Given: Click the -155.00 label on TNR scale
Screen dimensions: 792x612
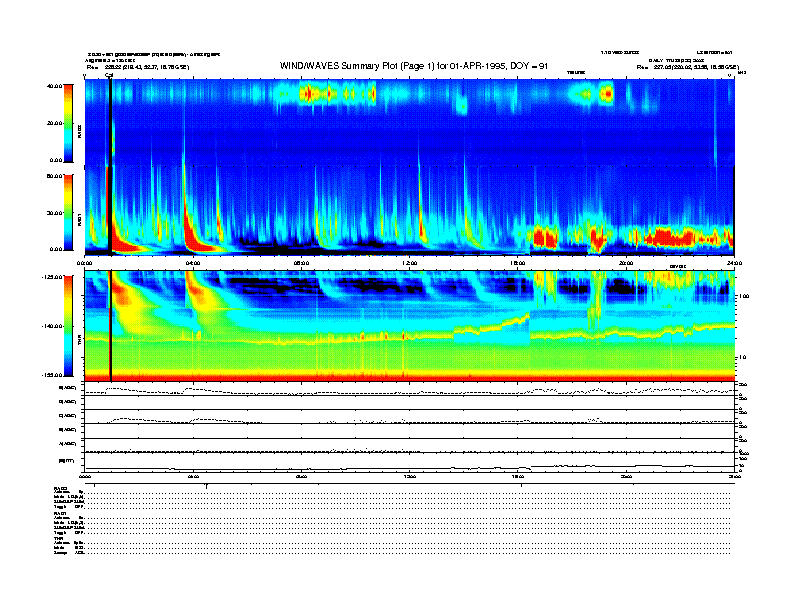Looking at the screenshot, I should tap(53, 375).
